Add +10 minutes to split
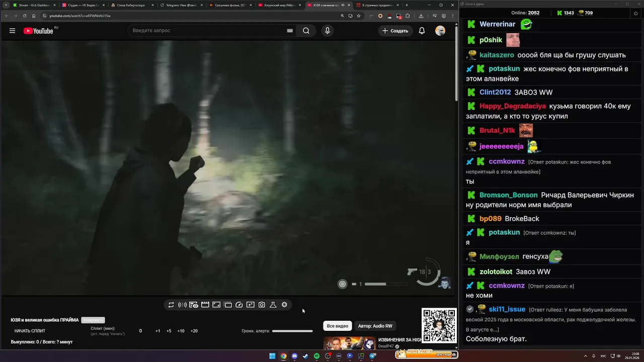644x362 pixels. [x=181, y=331]
